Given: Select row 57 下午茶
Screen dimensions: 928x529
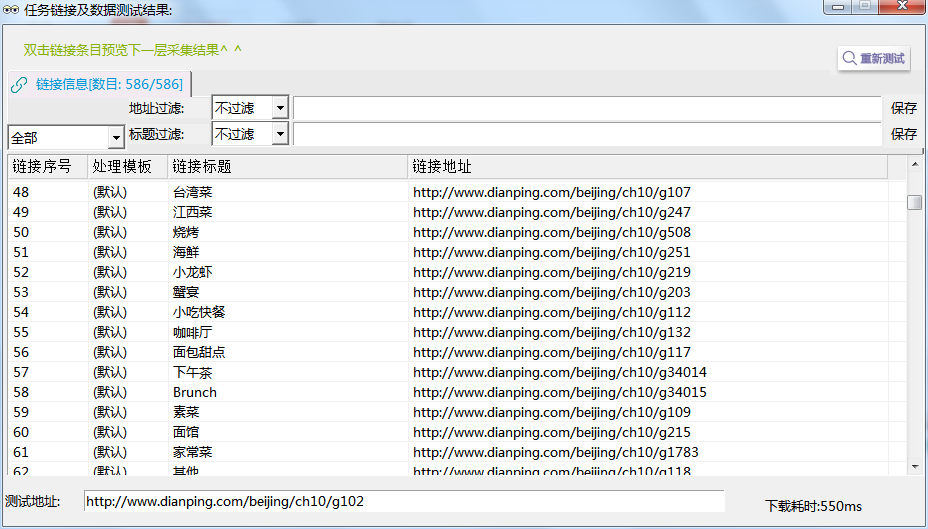Looking at the screenshot, I should 456,372.
